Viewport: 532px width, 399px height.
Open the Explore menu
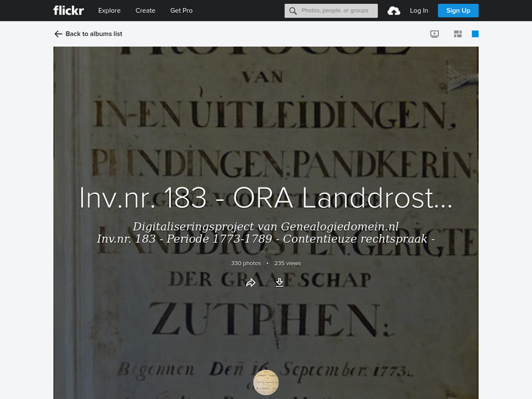click(x=109, y=11)
